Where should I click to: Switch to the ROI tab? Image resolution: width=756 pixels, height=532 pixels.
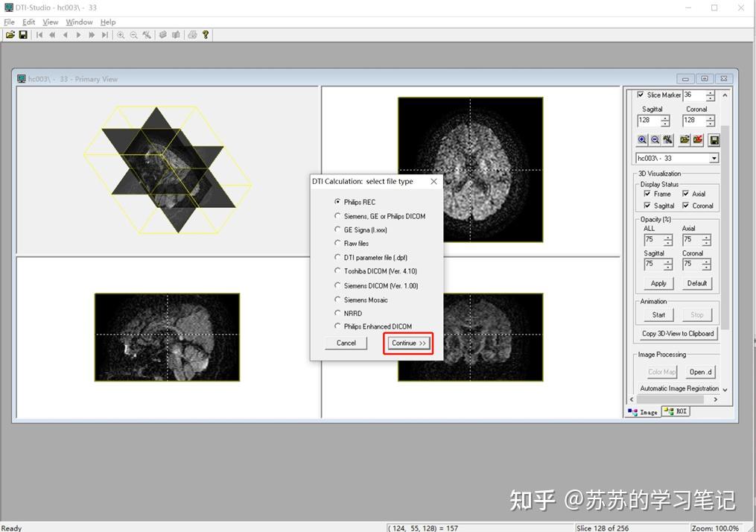click(675, 411)
